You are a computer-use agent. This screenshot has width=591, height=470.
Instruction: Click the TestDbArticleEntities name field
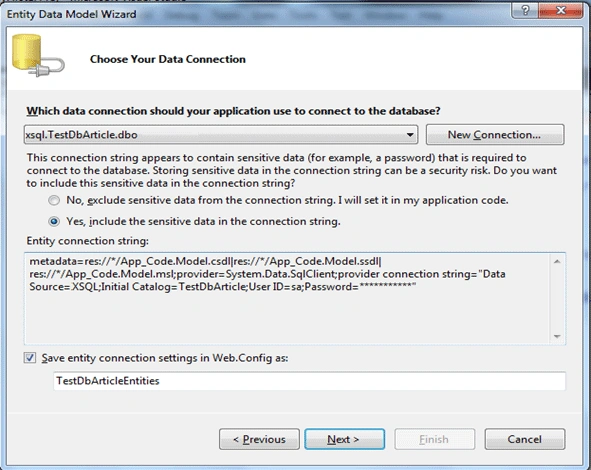pos(309,381)
